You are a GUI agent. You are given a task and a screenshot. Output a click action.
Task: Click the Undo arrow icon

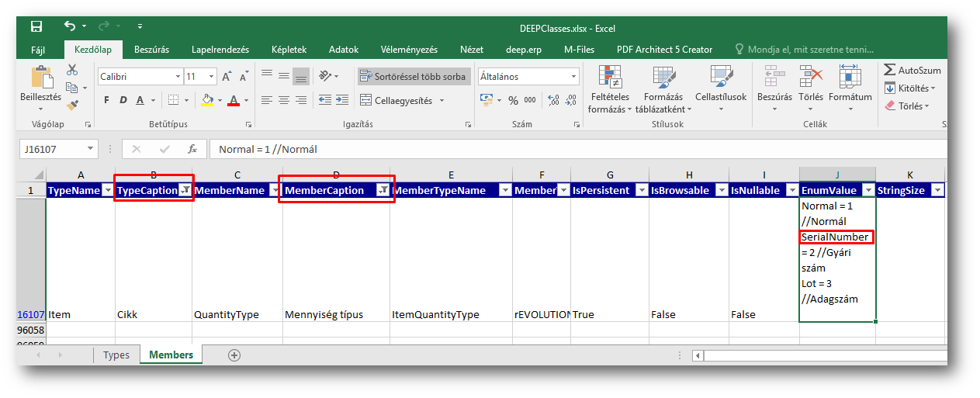tap(70, 27)
